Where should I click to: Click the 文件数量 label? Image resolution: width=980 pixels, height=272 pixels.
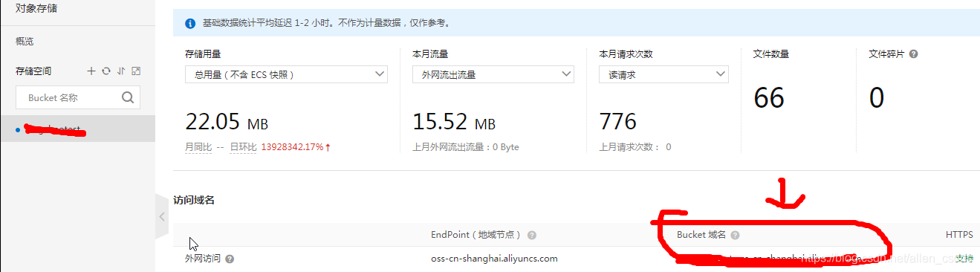771,54
